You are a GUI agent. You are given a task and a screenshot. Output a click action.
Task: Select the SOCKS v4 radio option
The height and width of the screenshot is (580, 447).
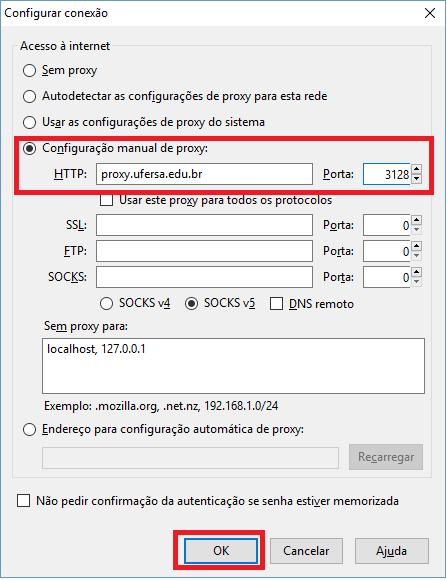(x=107, y=304)
